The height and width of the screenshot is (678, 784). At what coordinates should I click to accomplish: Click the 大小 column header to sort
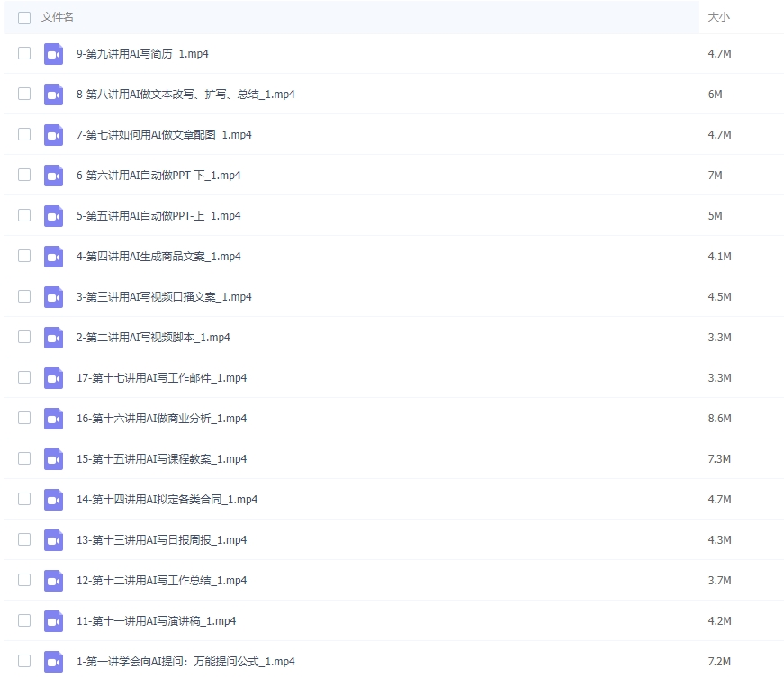(x=717, y=16)
